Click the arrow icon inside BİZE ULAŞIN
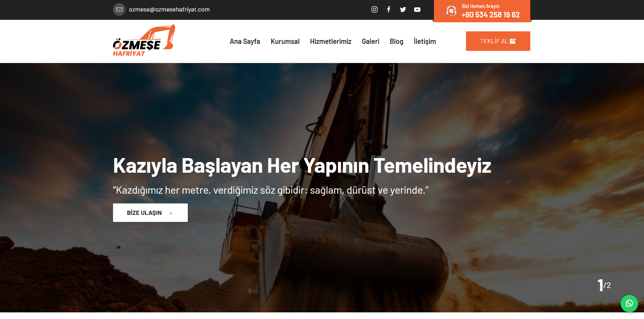Screen dimensions: 644x319 tap(170, 213)
